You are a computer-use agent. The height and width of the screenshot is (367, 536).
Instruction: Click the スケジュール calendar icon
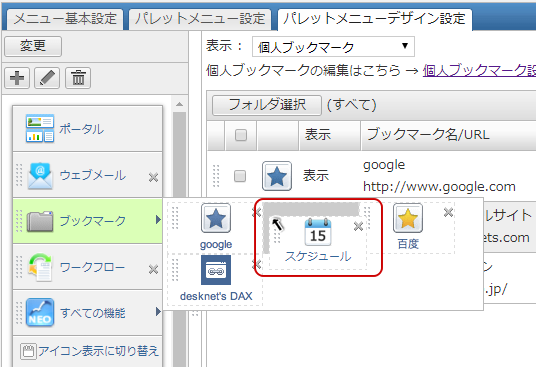318,232
